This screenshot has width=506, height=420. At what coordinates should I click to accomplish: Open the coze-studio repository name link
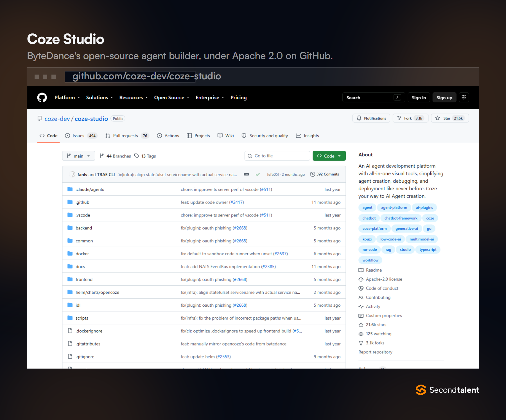[91, 119]
